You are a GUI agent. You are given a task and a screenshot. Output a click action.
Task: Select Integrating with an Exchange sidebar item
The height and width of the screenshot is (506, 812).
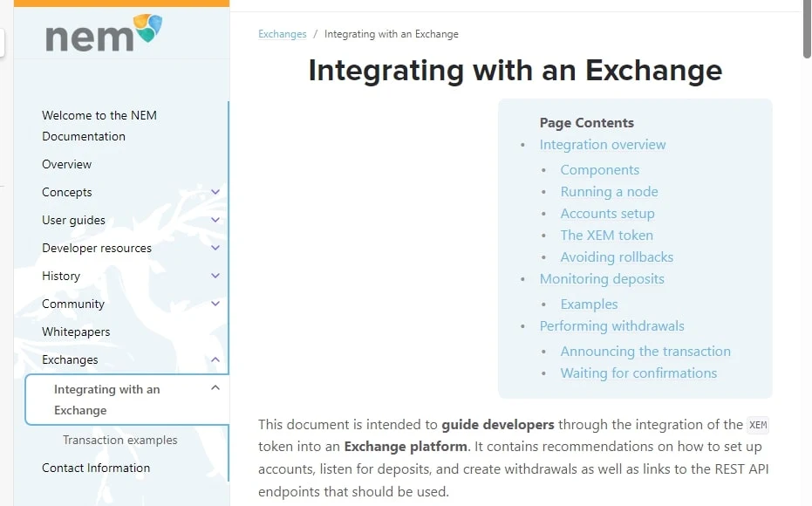click(126, 400)
